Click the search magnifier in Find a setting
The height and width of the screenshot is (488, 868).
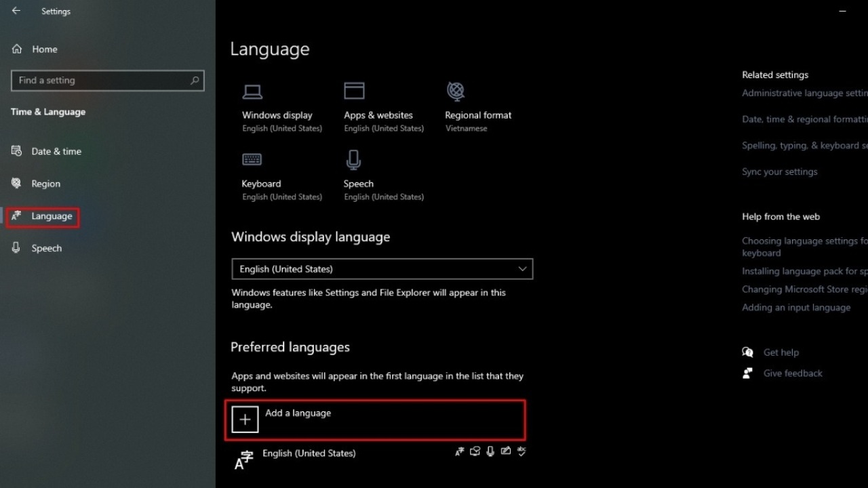click(195, 80)
